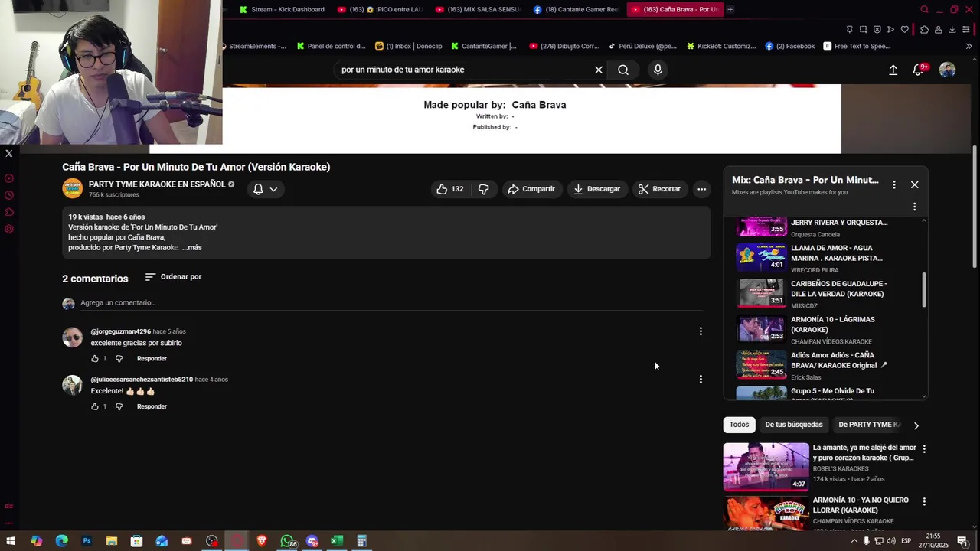
Task: Open options for 'La amante' karaoke video
Action: pos(924,449)
